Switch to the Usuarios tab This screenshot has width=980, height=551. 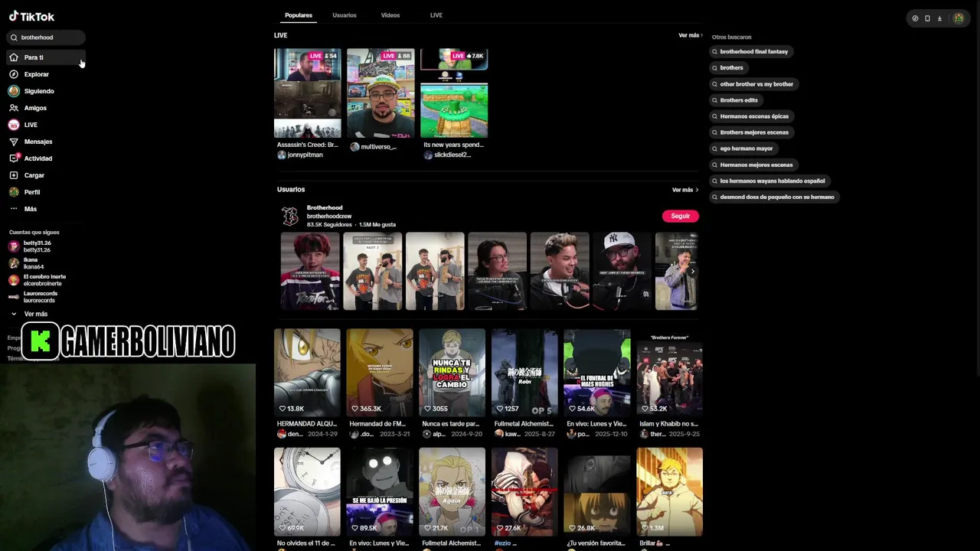[345, 15]
